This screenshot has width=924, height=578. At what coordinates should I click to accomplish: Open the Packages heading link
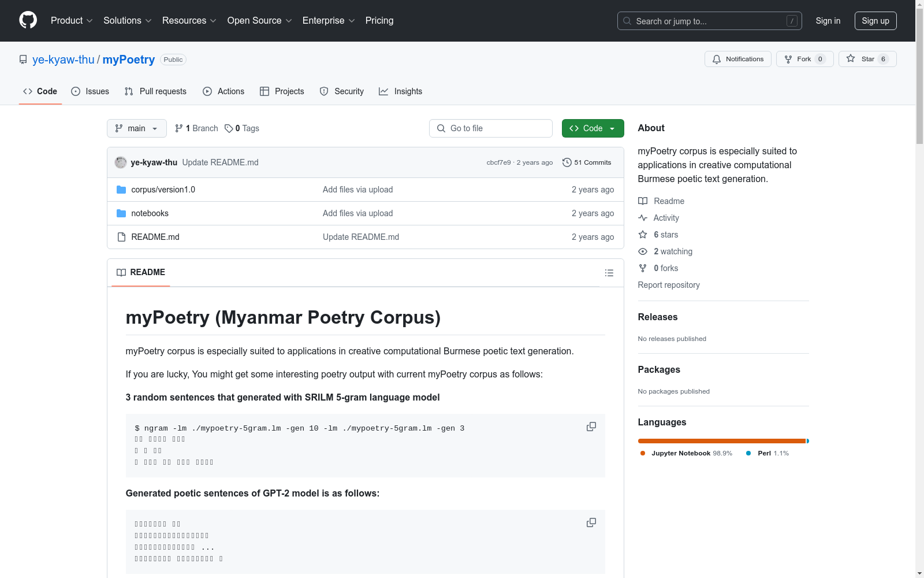[659, 369]
